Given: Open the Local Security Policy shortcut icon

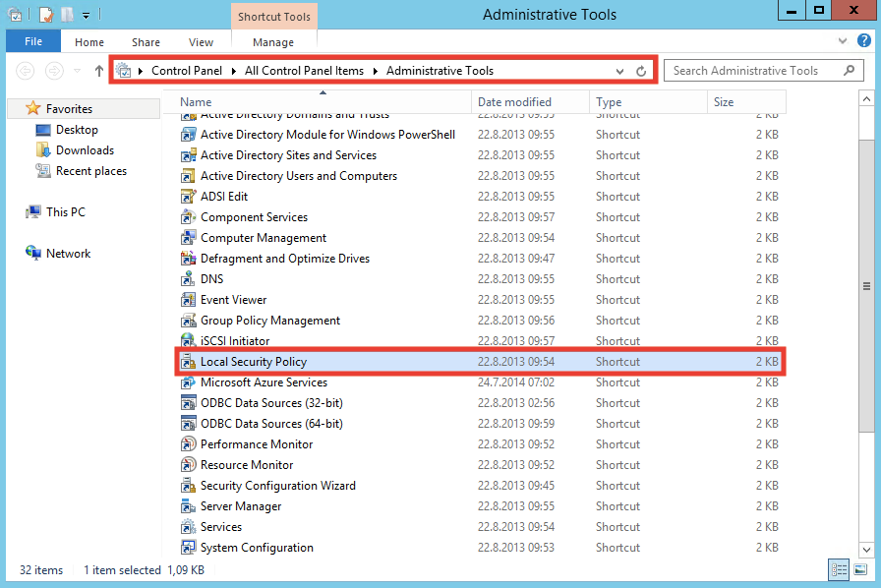Looking at the screenshot, I should coord(189,362).
